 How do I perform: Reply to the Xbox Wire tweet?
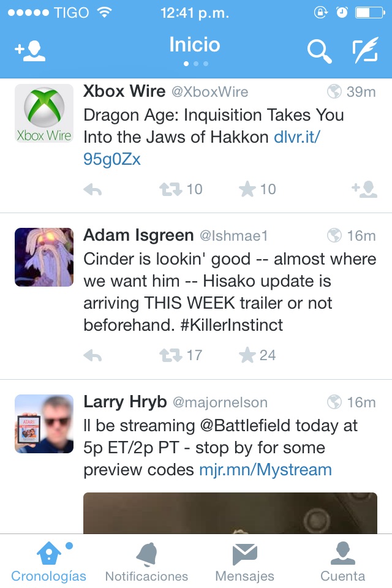(92, 190)
